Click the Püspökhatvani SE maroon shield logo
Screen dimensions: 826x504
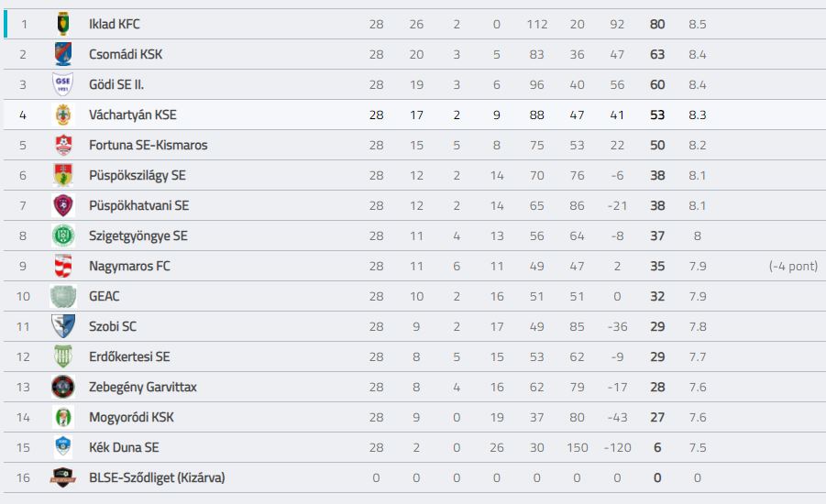click(x=63, y=205)
